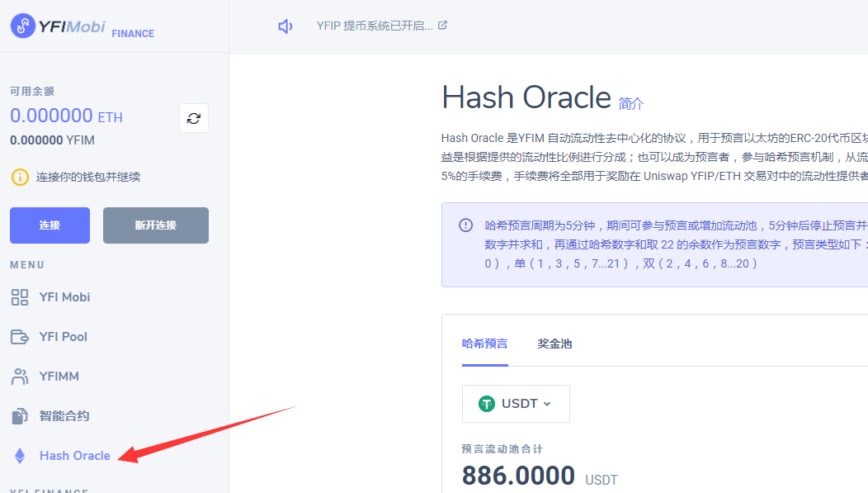Click the YFIMM users icon
The width and height of the screenshot is (868, 493).
click(20, 377)
